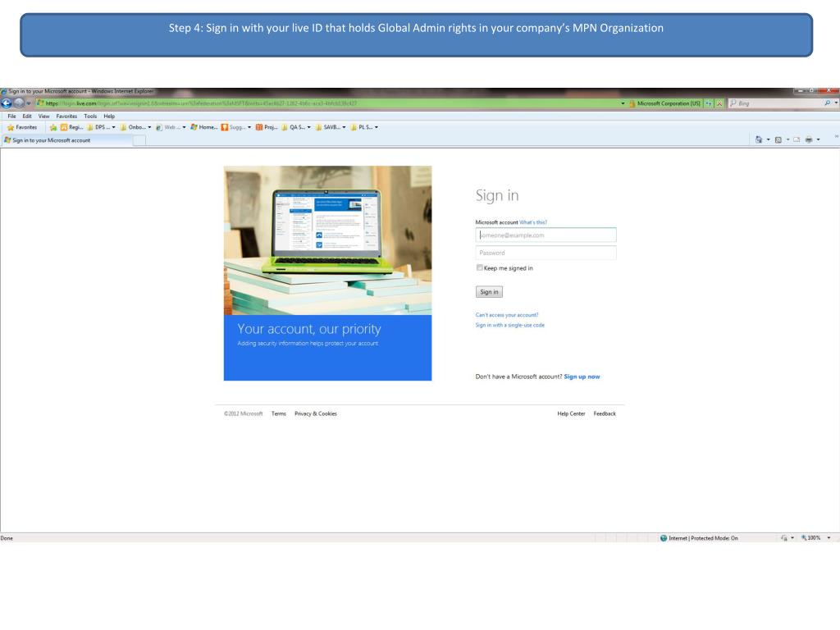840x630 pixels.
Task: Click the Sign in button
Action: click(x=489, y=292)
